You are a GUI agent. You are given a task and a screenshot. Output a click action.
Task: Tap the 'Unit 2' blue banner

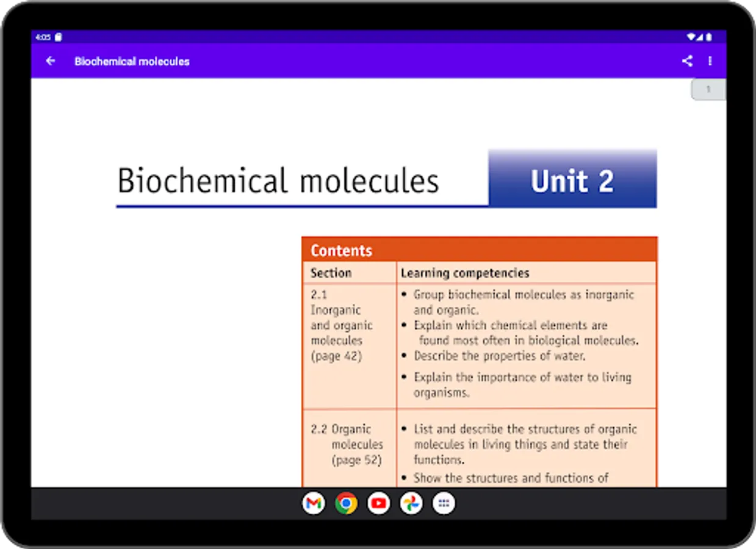[x=572, y=178]
